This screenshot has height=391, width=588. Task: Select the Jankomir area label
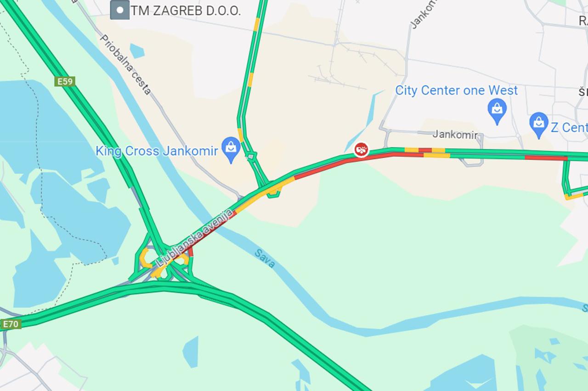[x=455, y=135]
